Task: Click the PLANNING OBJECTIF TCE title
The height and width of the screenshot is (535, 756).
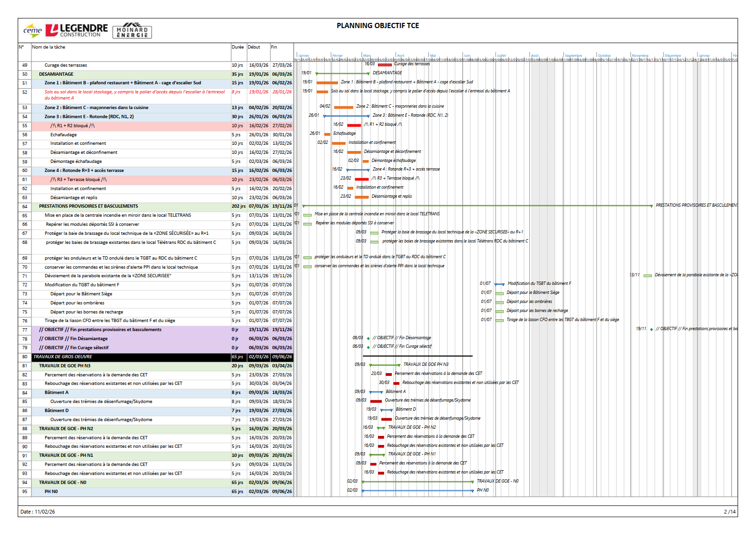Action: (378, 26)
